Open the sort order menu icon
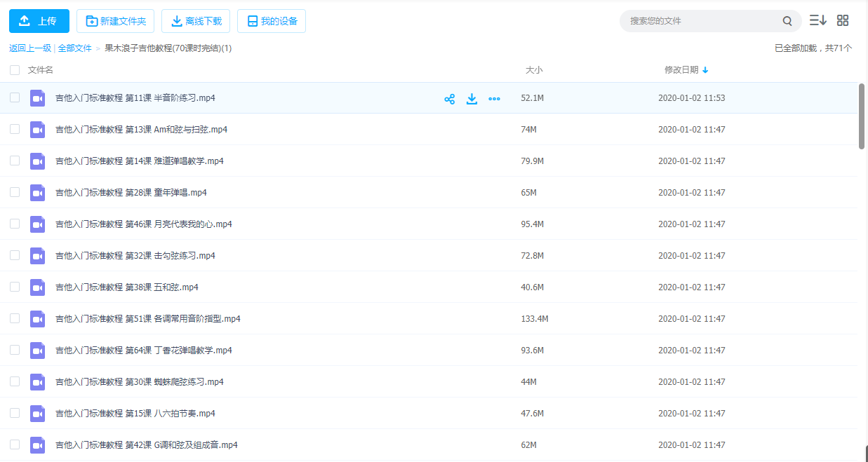 point(817,21)
